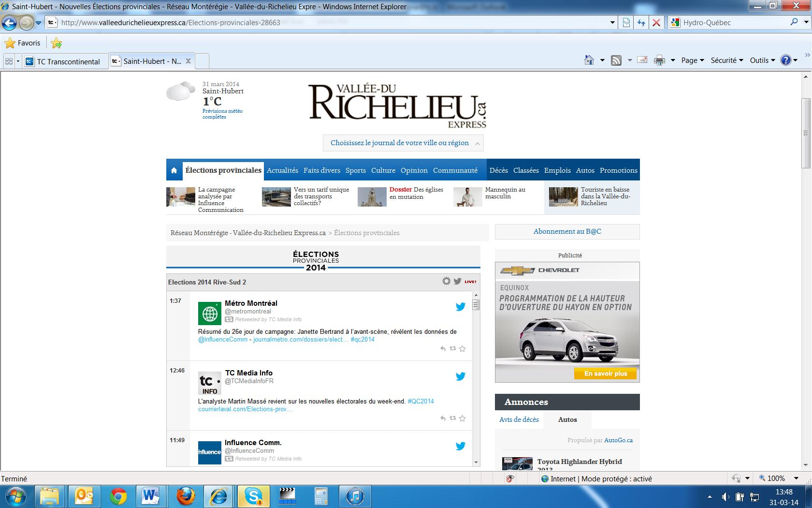Click the browser Home icon in command bar

pyautogui.click(x=589, y=60)
